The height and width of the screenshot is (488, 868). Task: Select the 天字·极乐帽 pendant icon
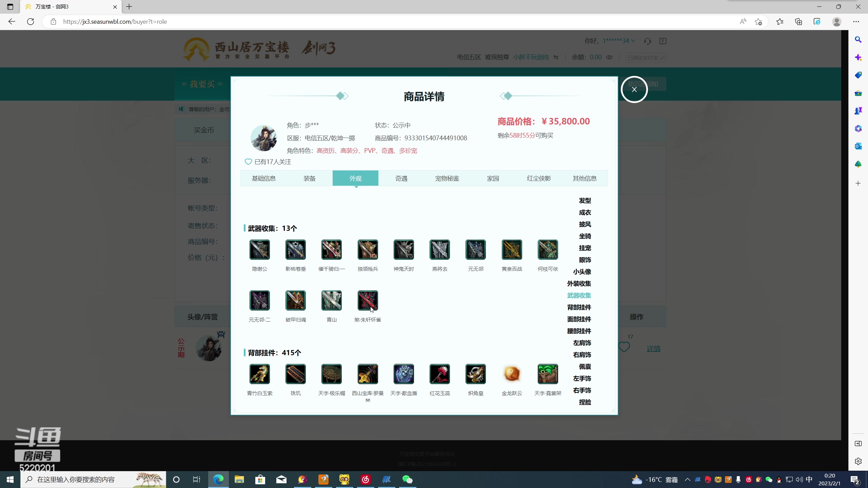click(x=331, y=374)
